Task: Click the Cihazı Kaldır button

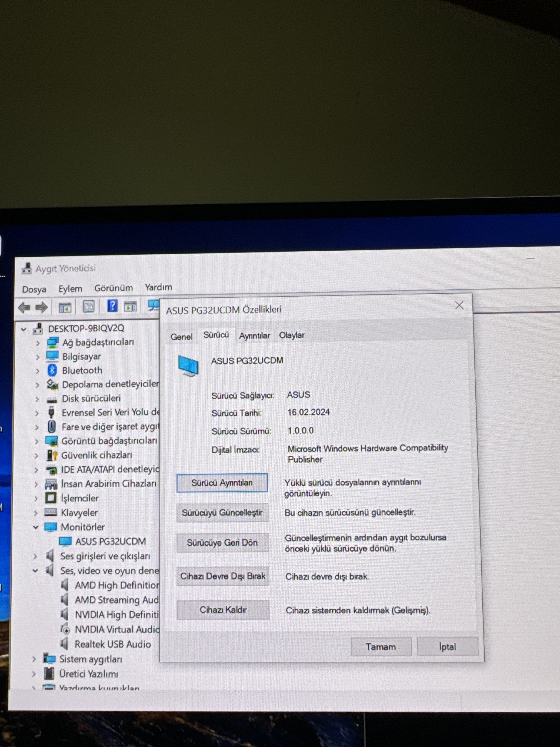Action: (223, 610)
